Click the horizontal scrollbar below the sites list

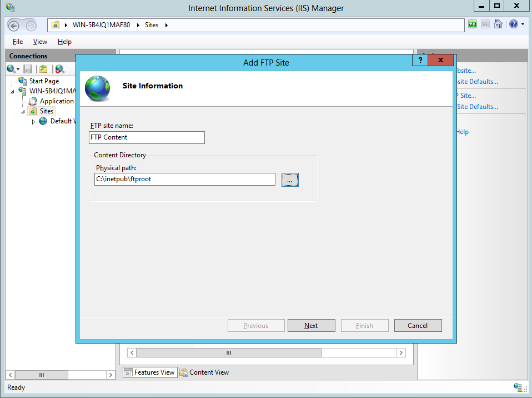pos(228,352)
